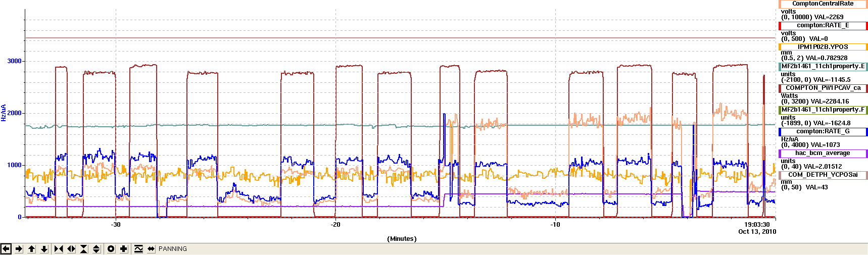Viewport: 868px width, 255px height.
Task: Click the VAL=0.782928 readout
Action: pyautogui.click(x=826, y=58)
